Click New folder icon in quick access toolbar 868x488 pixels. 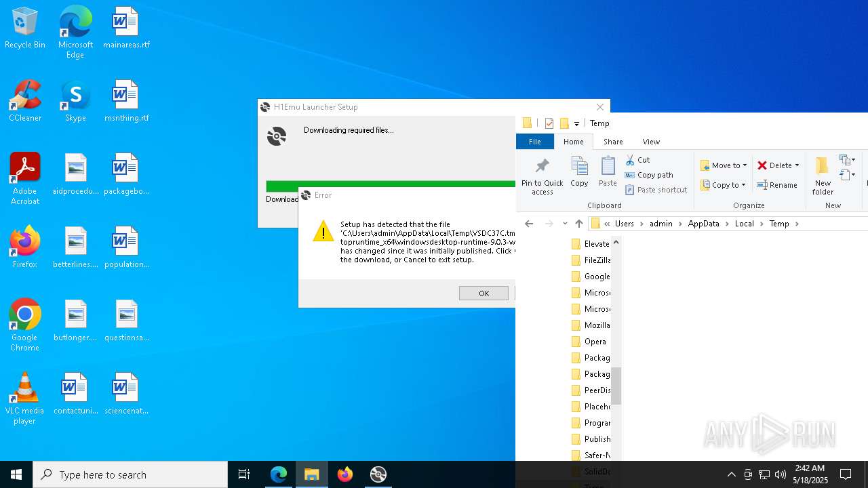point(564,123)
